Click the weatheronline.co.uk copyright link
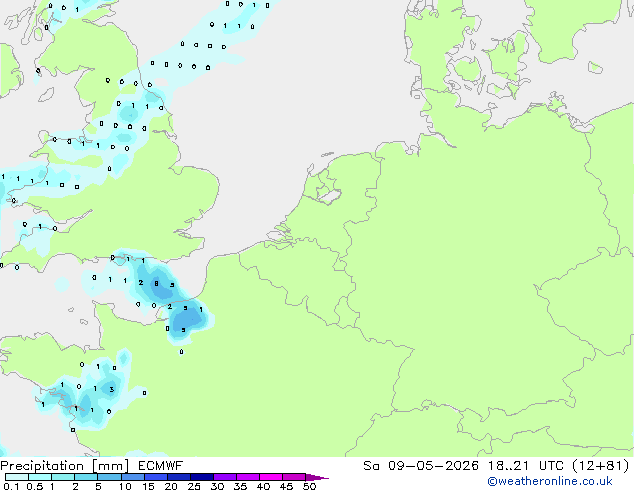The height and width of the screenshot is (490, 634). pos(550,481)
